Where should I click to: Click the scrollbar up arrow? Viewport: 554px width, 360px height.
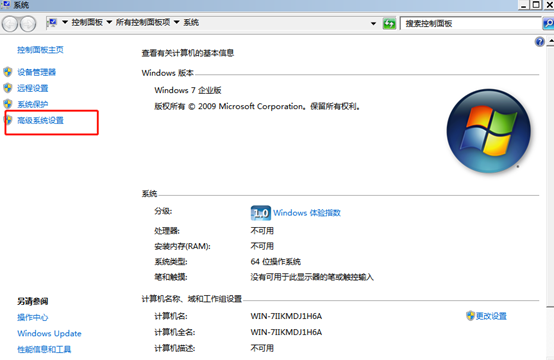tap(551, 42)
